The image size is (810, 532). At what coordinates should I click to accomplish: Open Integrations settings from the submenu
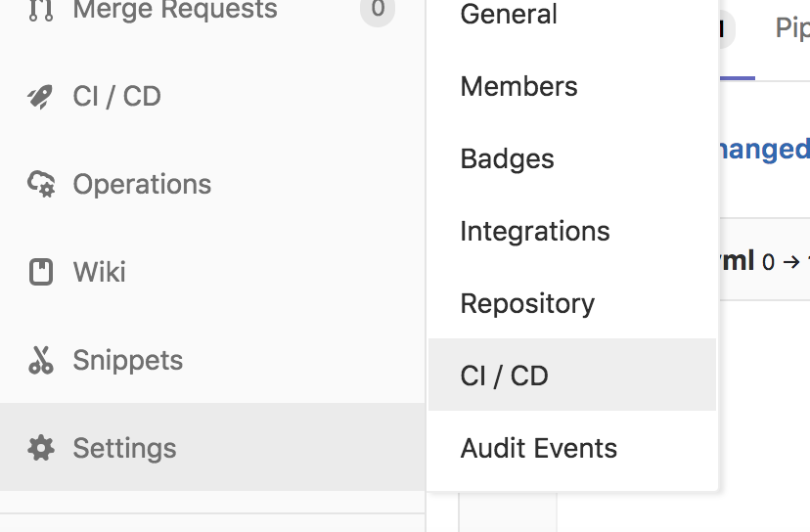pos(534,231)
